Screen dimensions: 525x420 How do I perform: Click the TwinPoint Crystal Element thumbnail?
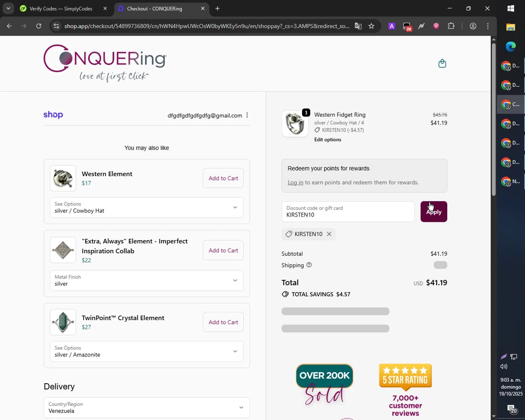pyautogui.click(x=63, y=322)
